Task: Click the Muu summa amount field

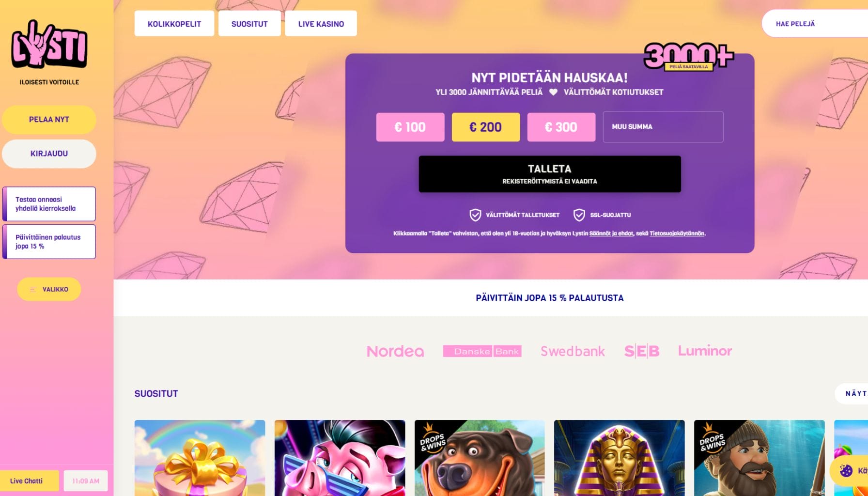Action: tap(663, 127)
